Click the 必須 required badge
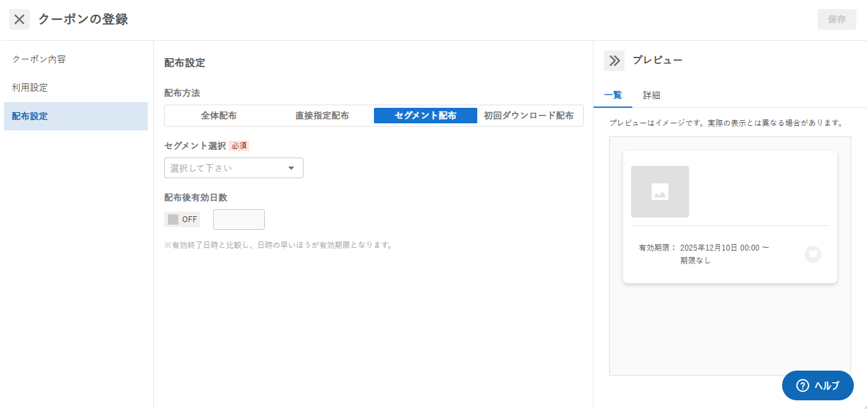Image resolution: width=868 pixels, height=410 pixels. pyautogui.click(x=239, y=146)
